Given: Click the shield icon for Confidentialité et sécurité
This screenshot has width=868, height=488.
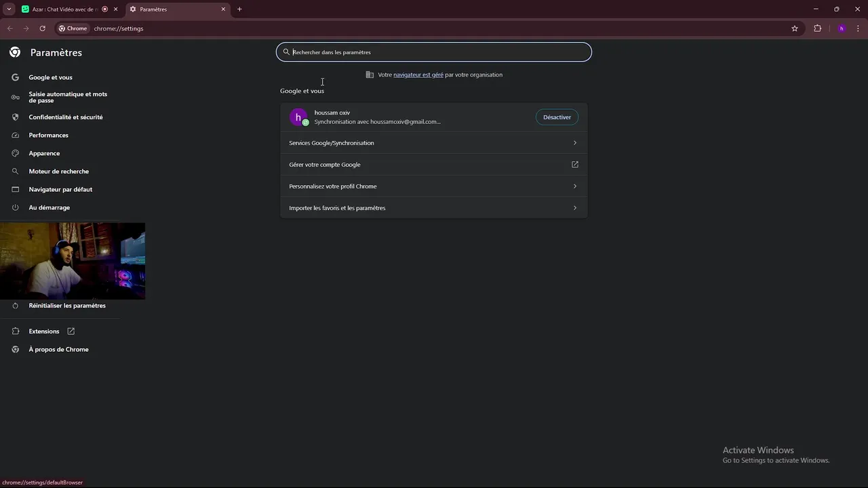Looking at the screenshot, I should pos(15,117).
